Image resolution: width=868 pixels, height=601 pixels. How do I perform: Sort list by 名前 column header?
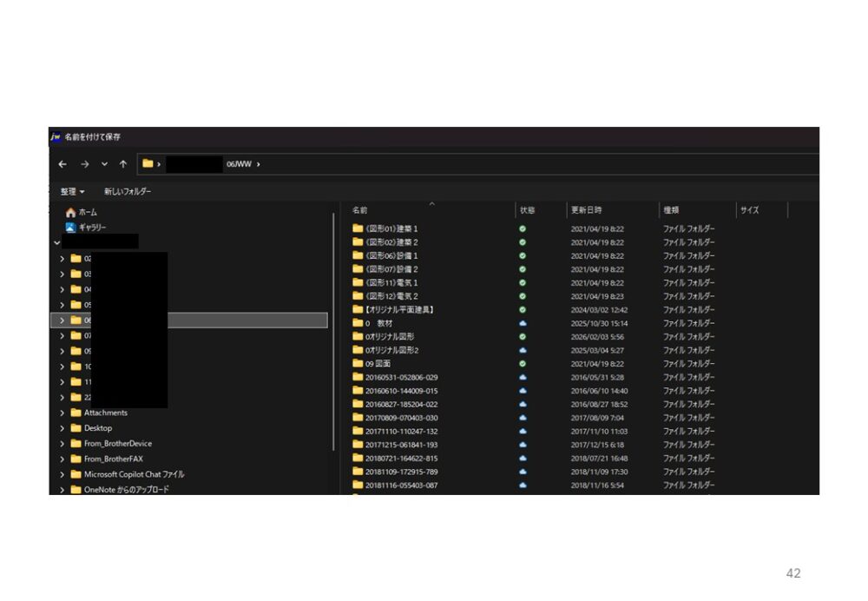point(360,210)
